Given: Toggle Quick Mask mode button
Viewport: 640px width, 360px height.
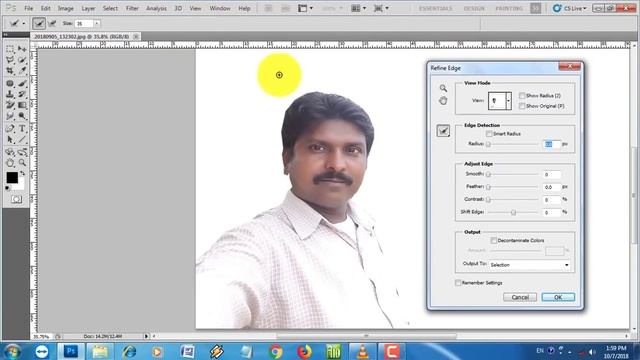Looking at the screenshot, I should 16,199.
